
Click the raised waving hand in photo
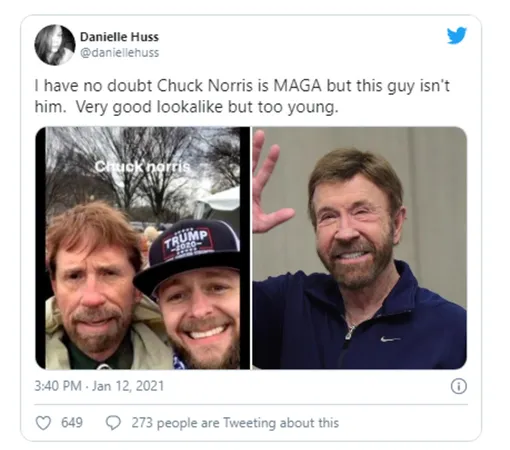pyautogui.click(x=272, y=182)
